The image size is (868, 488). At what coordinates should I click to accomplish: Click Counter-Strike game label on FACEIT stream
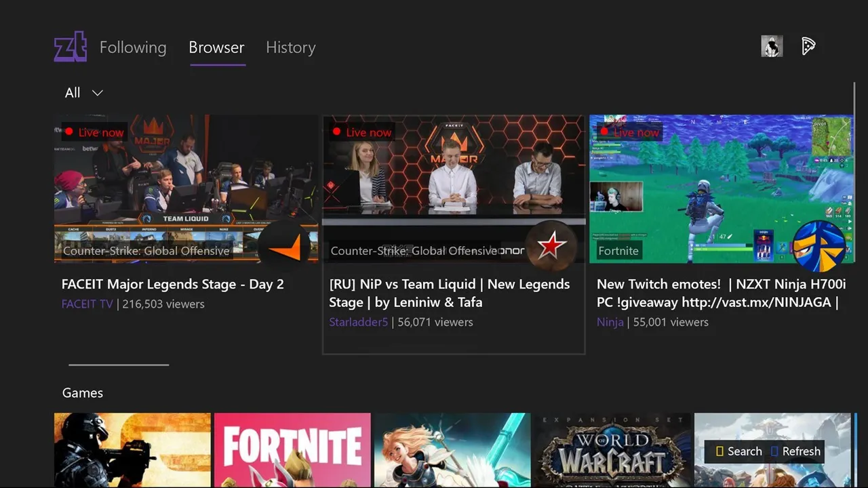146,251
